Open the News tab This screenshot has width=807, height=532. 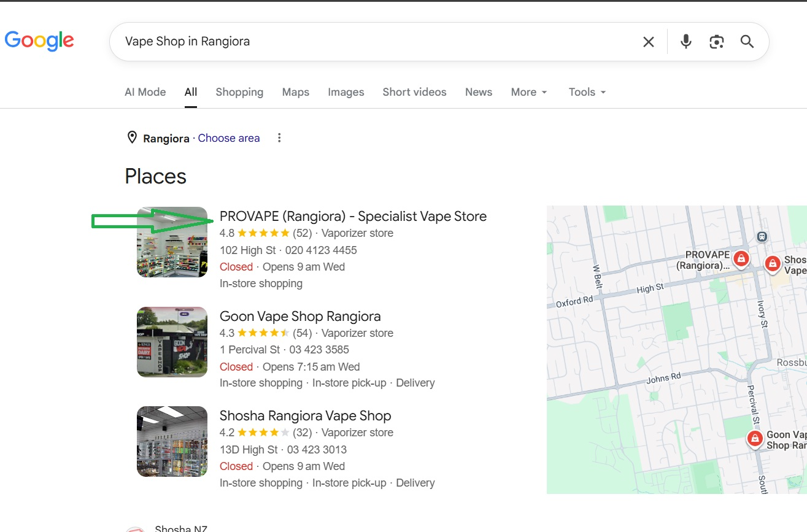479,92
